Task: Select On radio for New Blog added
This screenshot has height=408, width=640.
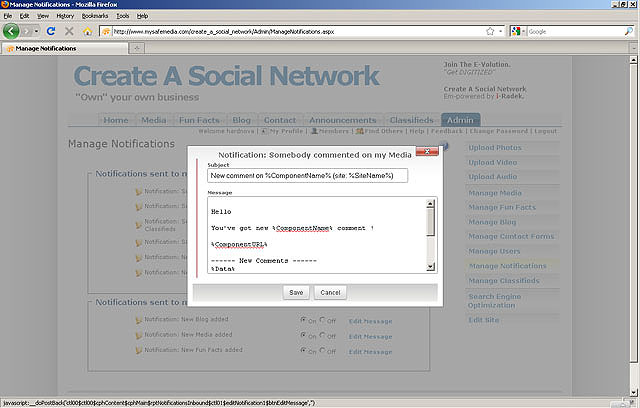Action: pyautogui.click(x=304, y=320)
